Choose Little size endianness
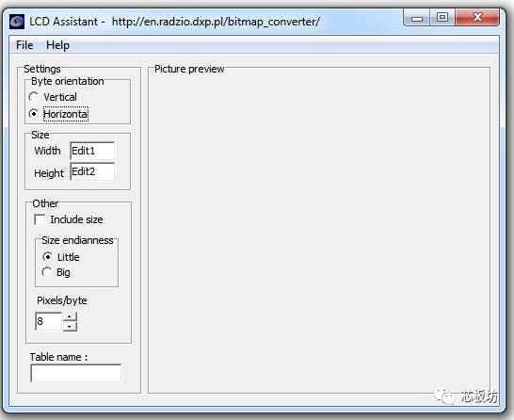 47,257
